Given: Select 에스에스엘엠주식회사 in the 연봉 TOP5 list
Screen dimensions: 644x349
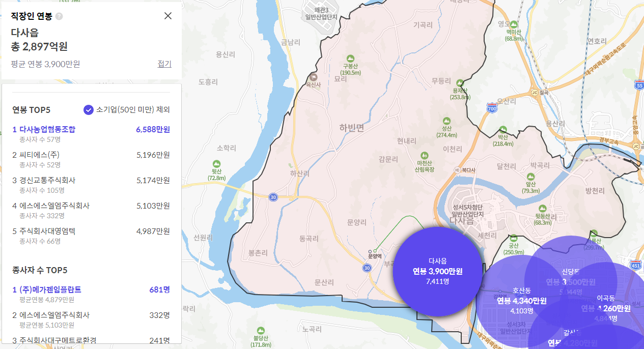Looking at the screenshot, I should [91, 210].
